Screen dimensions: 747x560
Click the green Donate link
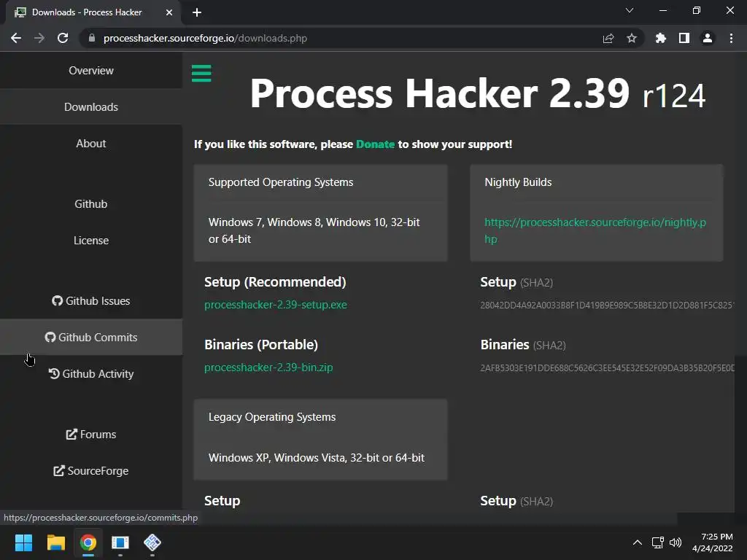coord(375,144)
